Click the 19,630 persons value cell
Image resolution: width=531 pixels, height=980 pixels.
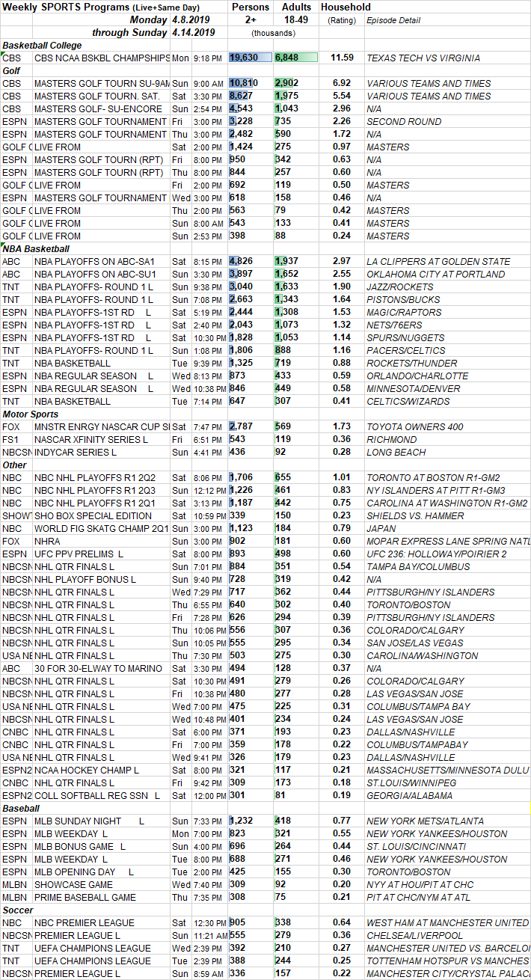click(251, 58)
